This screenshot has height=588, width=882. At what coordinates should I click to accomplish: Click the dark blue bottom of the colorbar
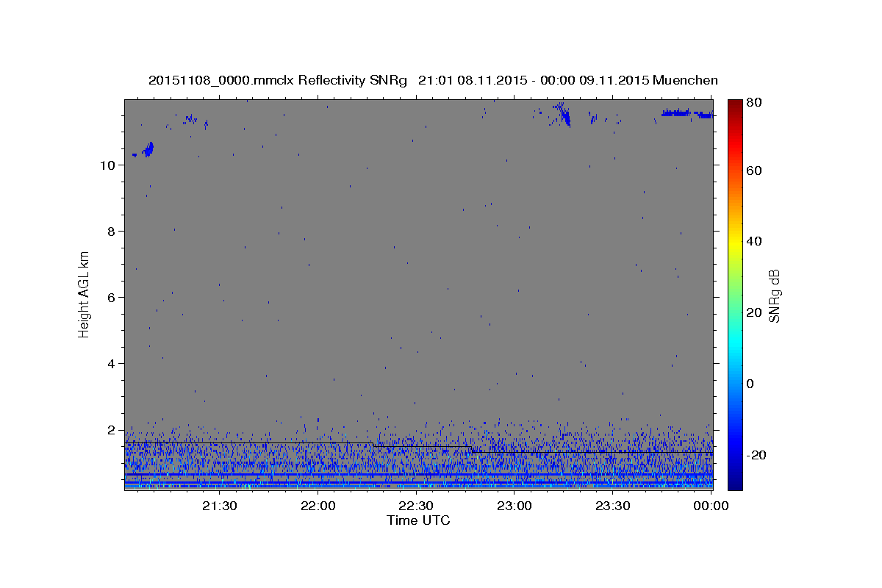tap(735, 481)
